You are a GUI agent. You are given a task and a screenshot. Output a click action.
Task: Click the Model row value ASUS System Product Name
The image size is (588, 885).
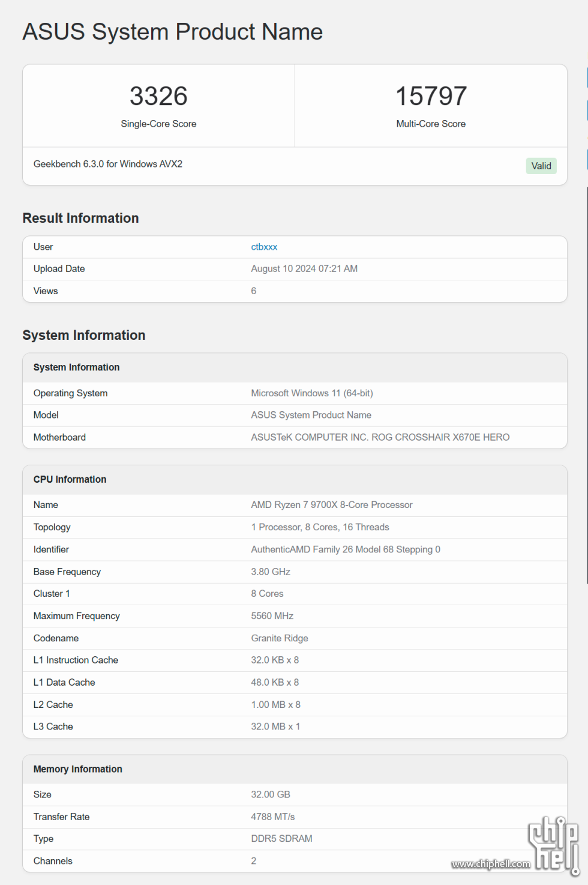tap(311, 415)
